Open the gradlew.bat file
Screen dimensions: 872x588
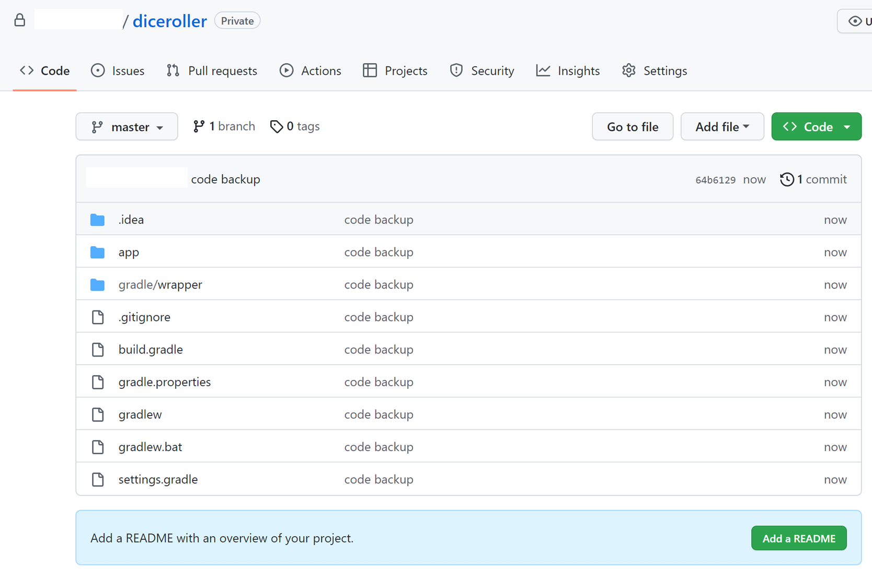coord(150,446)
